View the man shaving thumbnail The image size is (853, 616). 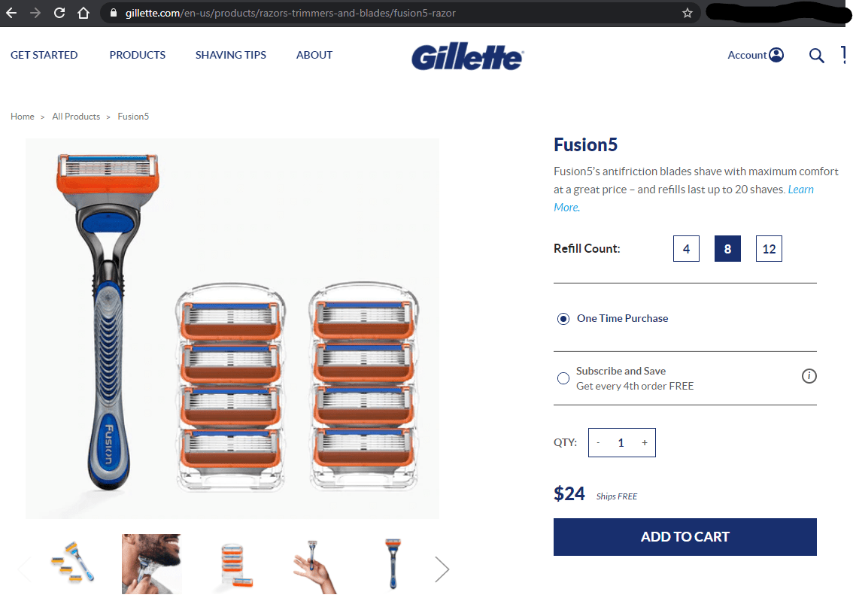[x=152, y=564]
